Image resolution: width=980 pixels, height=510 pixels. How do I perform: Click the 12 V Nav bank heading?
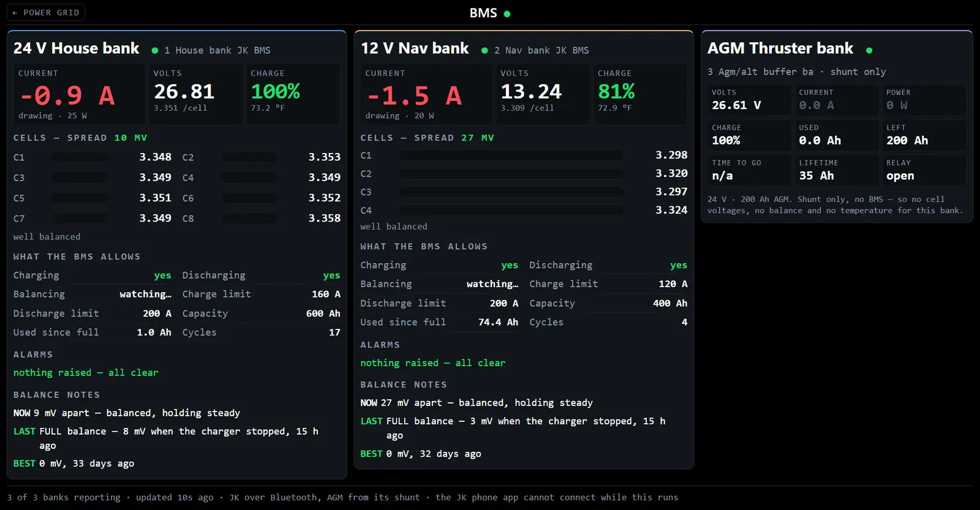(x=415, y=48)
